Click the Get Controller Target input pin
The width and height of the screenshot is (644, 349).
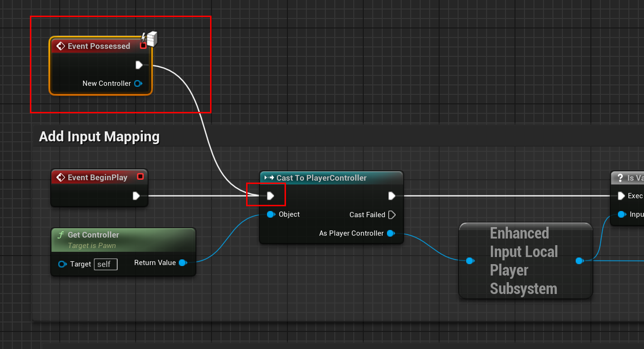pyautogui.click(x=62, y=264)
